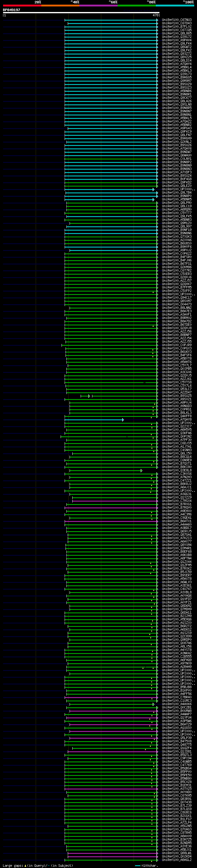This screenshot has width=197, height=868.
Task: Click the white query sequence bar
Action: click(81, 12)
